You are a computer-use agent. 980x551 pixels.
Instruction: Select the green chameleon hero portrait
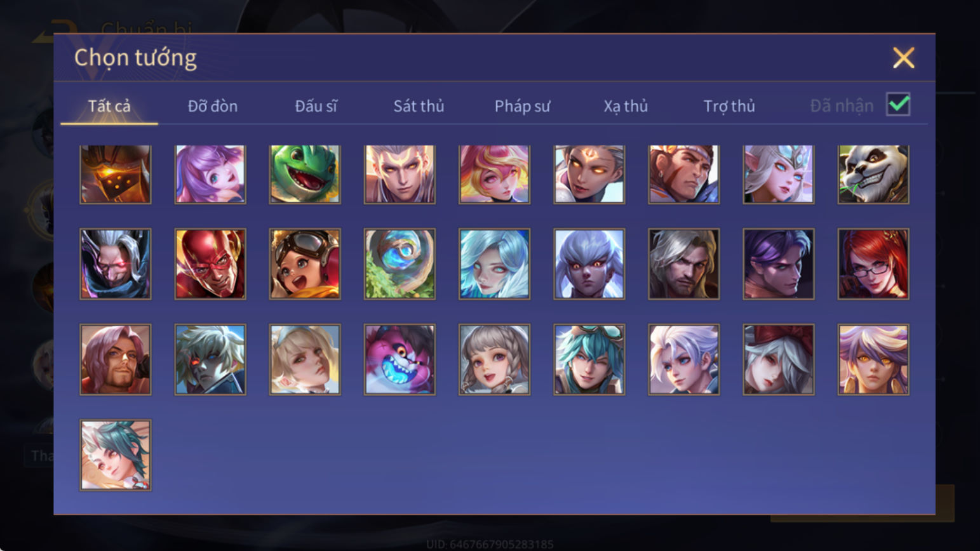click(305, 175)
